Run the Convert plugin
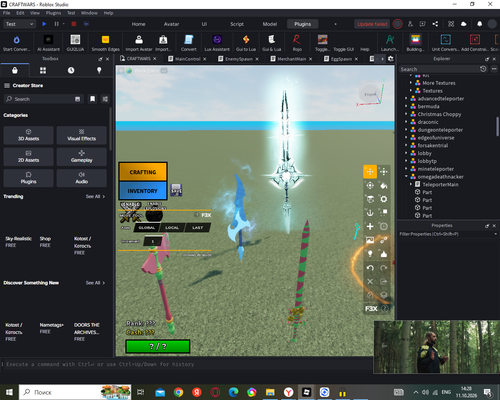This screenshot has width=500, height=400. (189, 43)
